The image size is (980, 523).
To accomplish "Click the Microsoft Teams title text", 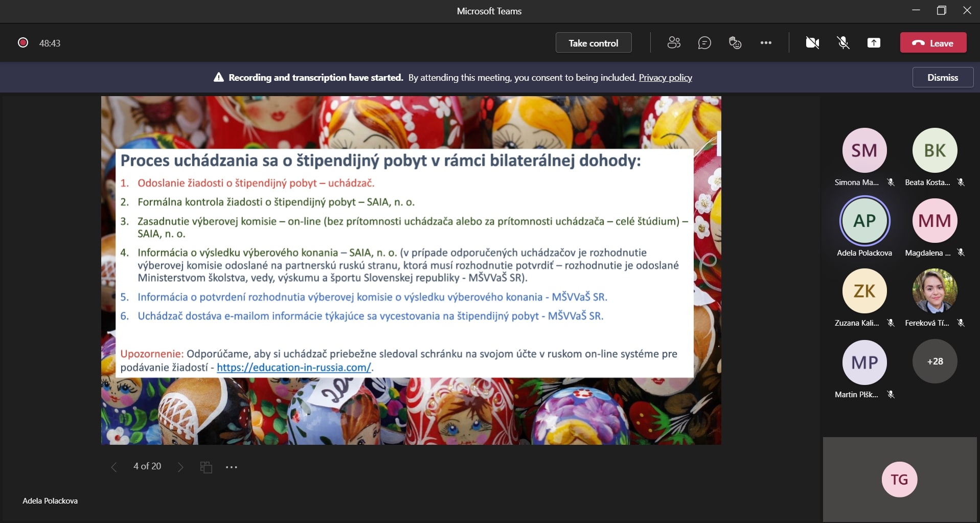I will [489, 11].
